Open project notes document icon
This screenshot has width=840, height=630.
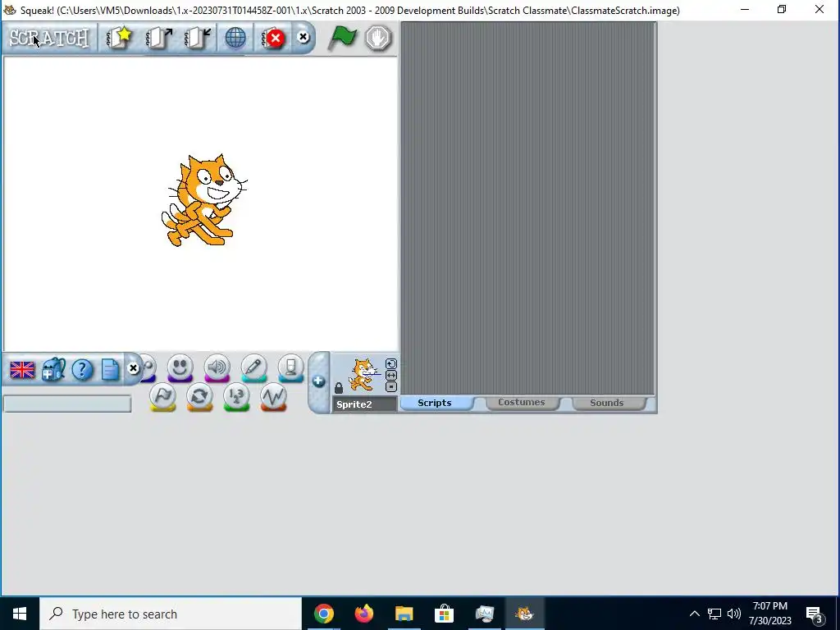(111, 370)
